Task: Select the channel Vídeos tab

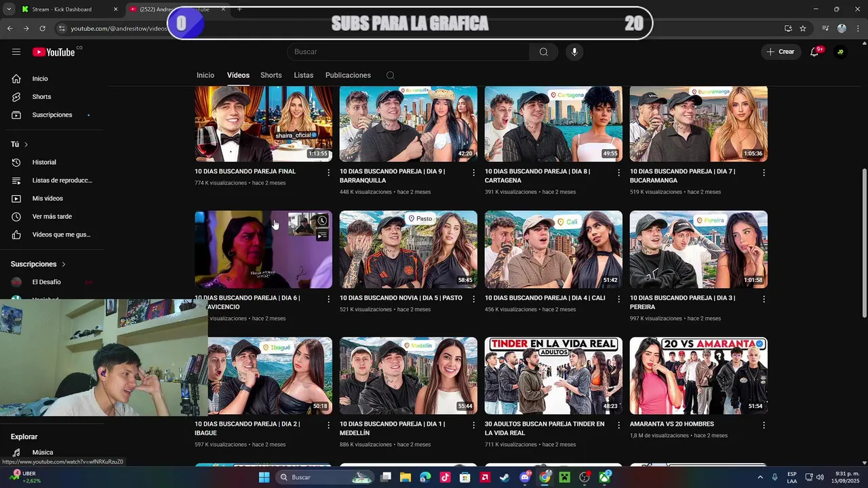Action: click(238, 75)
